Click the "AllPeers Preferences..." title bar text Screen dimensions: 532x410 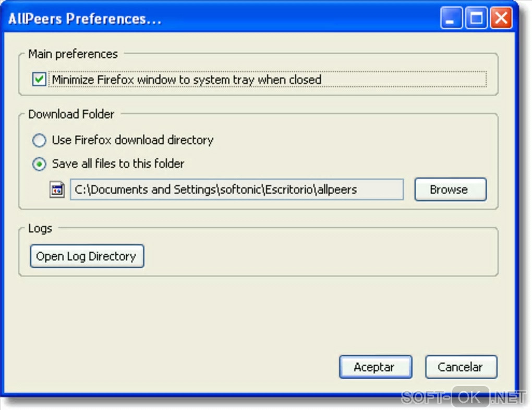[x=85, y=19]
